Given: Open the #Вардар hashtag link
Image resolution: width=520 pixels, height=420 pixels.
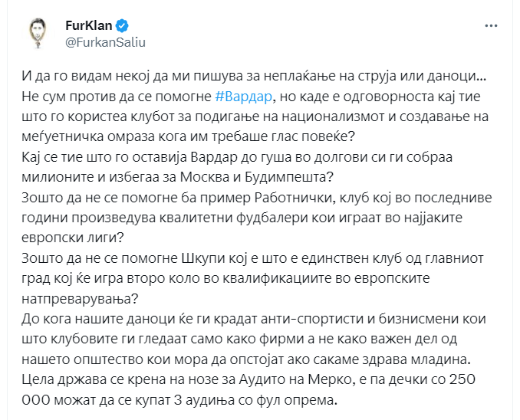Looking at the screenshot, I should (244, 97).
